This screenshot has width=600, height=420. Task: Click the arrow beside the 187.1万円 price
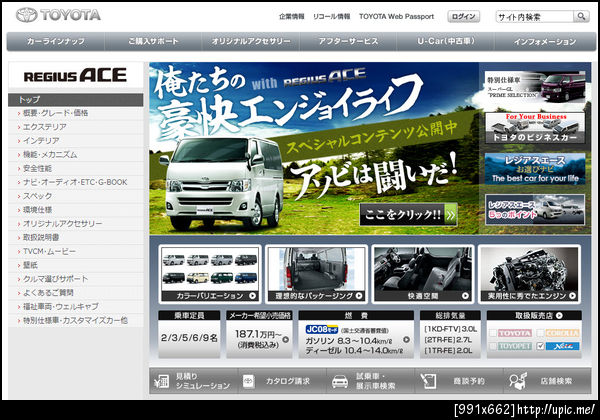pos(285,339)
